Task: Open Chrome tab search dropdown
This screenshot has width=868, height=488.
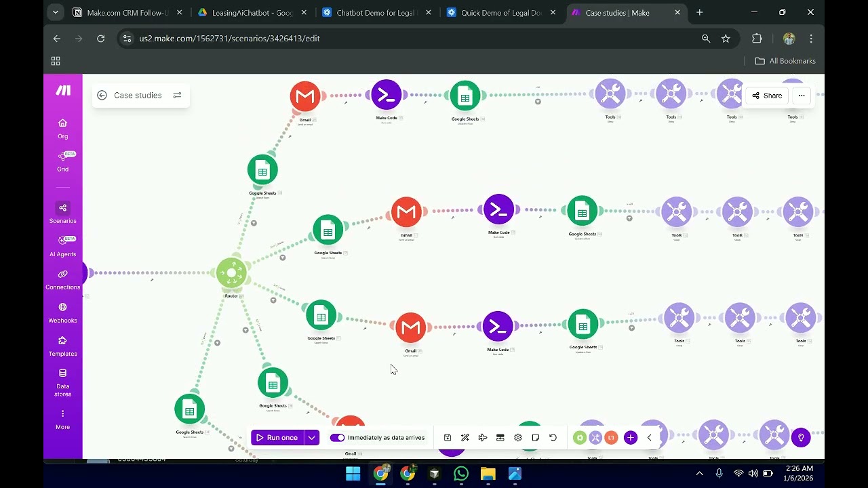Action: (x=56, y=12)
